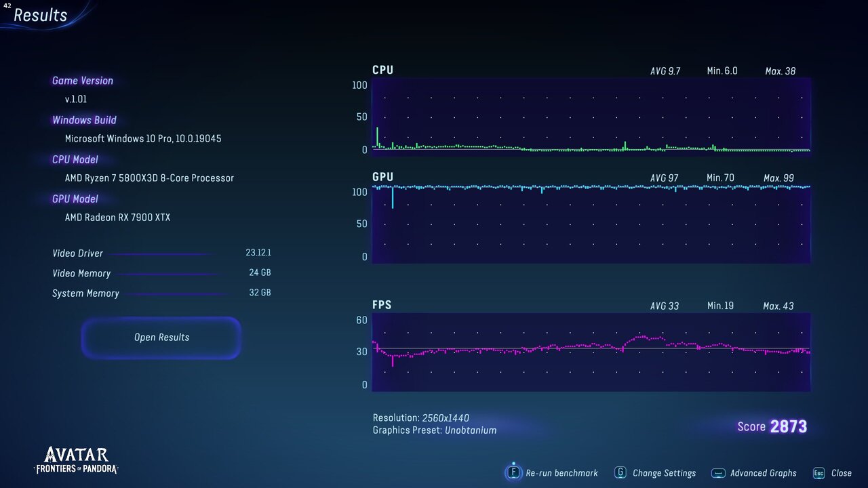Show Advanced Graphs
This screenshot has height=488, width=868.
(763, 473)
